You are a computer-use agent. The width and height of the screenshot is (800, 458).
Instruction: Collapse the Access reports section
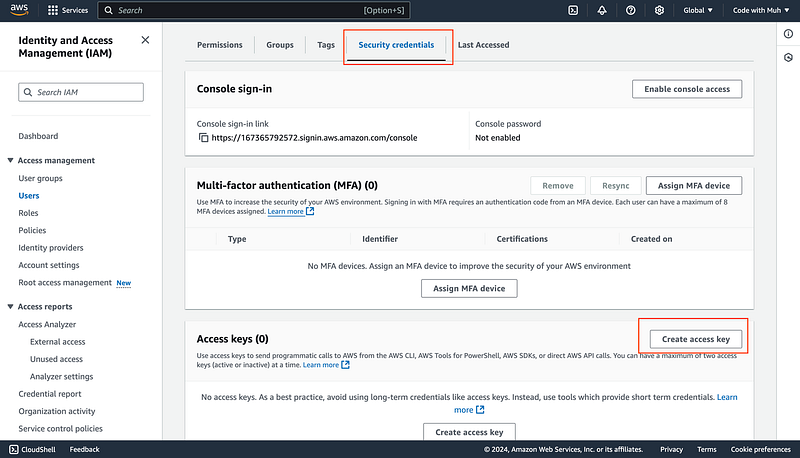(11, 306)
